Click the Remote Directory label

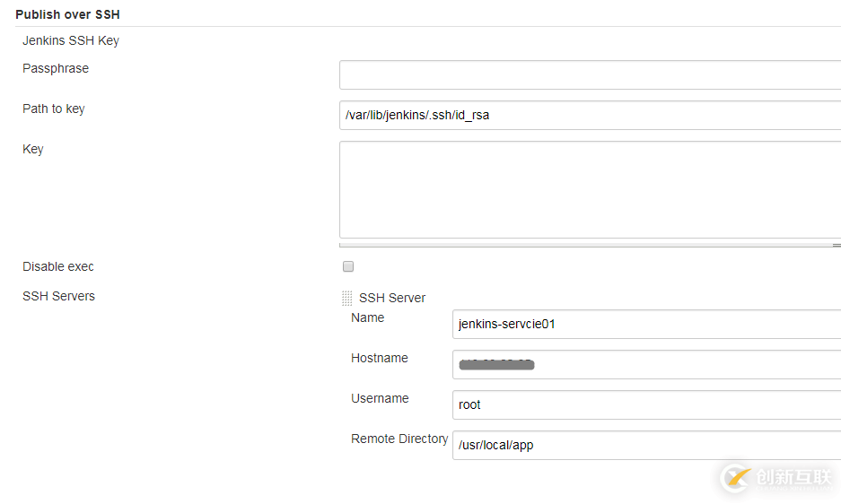pyautogui.click(x=399, y=439)
